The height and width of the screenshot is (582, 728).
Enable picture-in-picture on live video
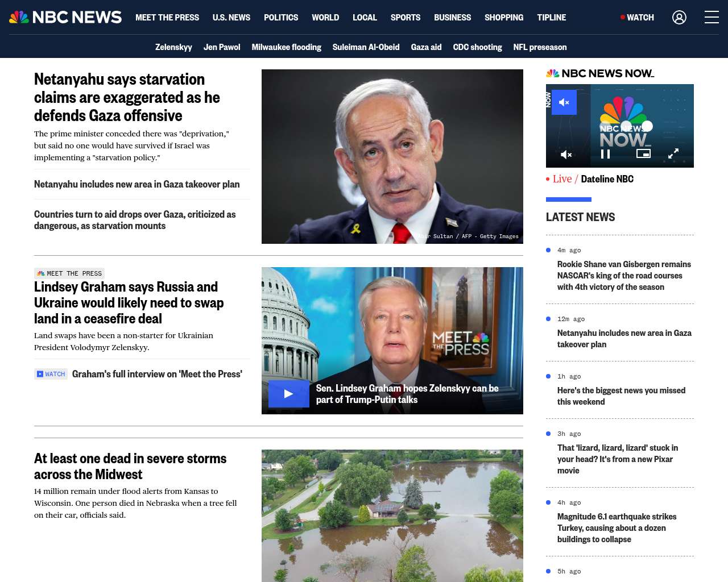(643, 153)
